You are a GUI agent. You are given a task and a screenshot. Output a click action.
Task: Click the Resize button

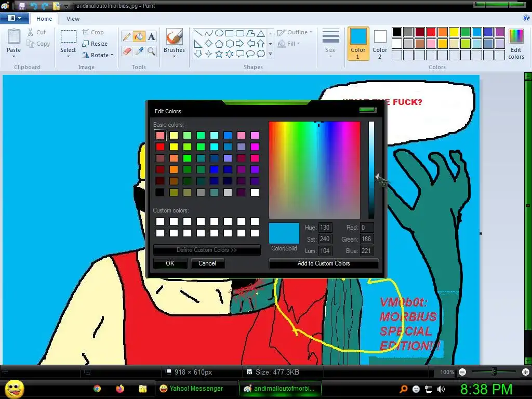click(95, 44)
